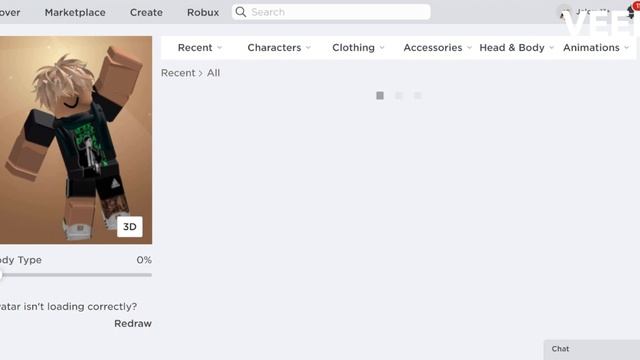Open the Robux nav item

coord(203,12)
